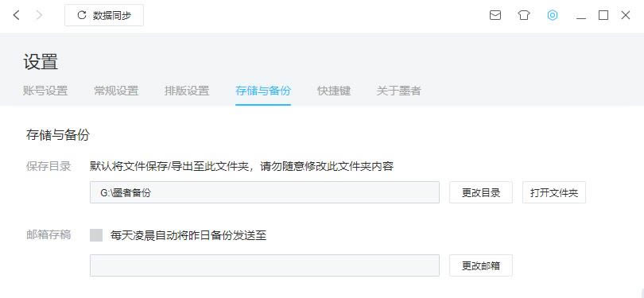Click the 打开文件夹 button
Viewport: 644px width, 298px height.
[554, 192]
